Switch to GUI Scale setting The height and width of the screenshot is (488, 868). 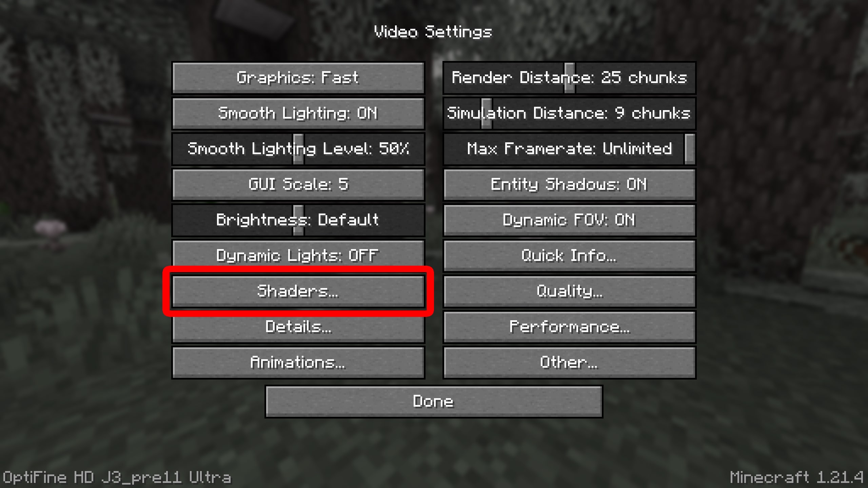point(298,184)
